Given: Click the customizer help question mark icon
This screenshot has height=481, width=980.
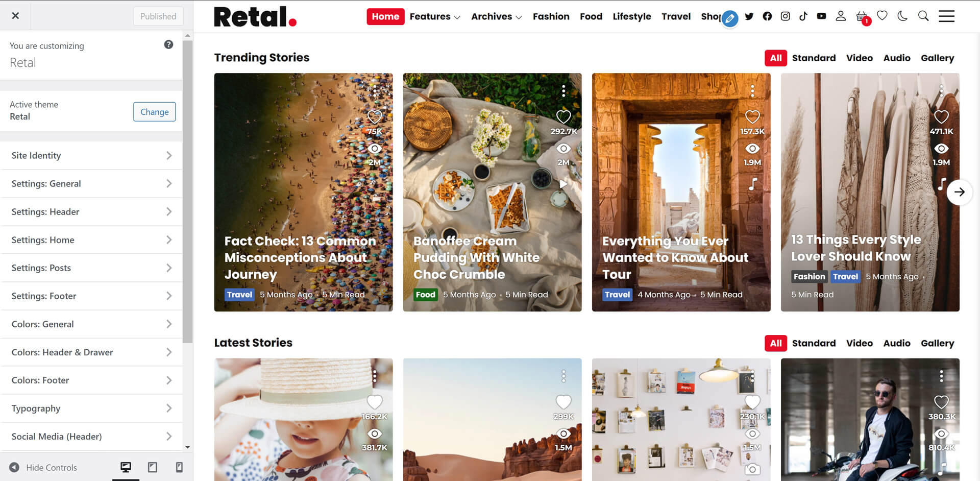Looking at the screenshot, I should (x=168, y=45).
